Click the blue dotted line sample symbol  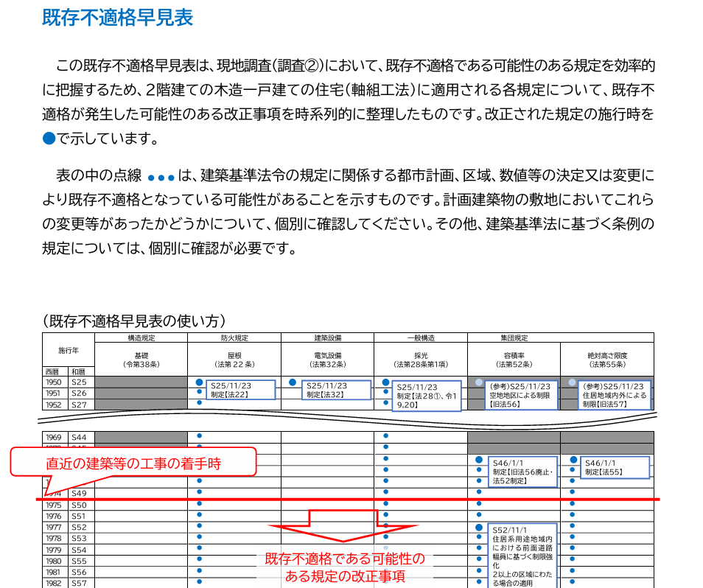pos(161,178)
